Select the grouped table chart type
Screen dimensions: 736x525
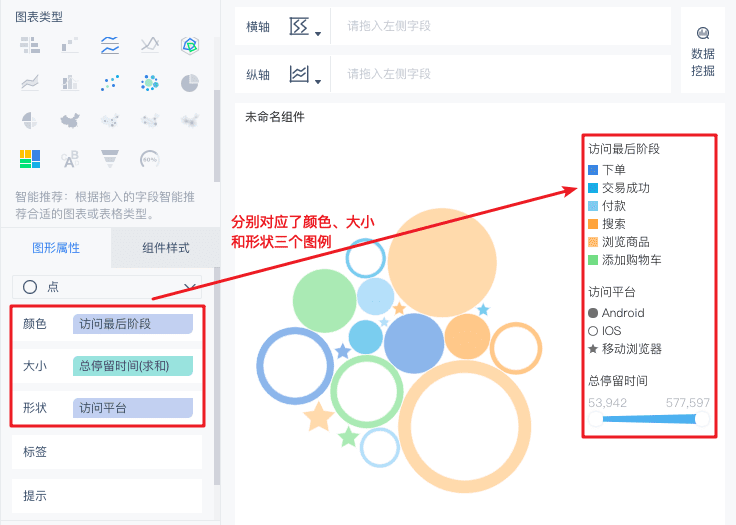[x=30, y=45]
